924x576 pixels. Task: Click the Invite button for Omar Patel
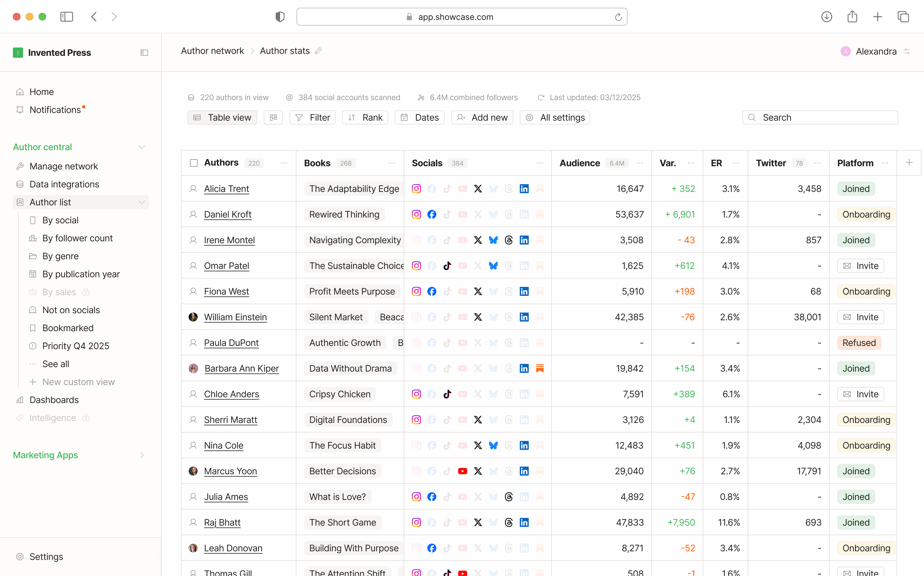click(x=860, y=266)
